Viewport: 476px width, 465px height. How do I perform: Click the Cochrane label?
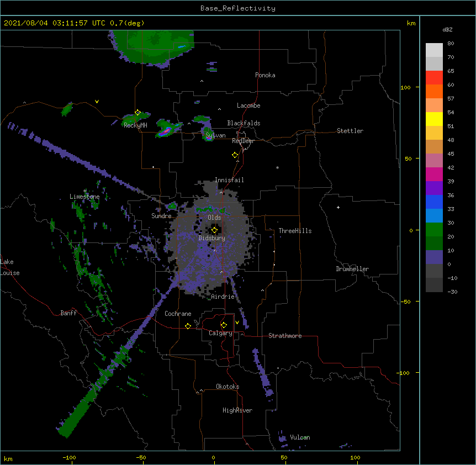coord(178,314)
